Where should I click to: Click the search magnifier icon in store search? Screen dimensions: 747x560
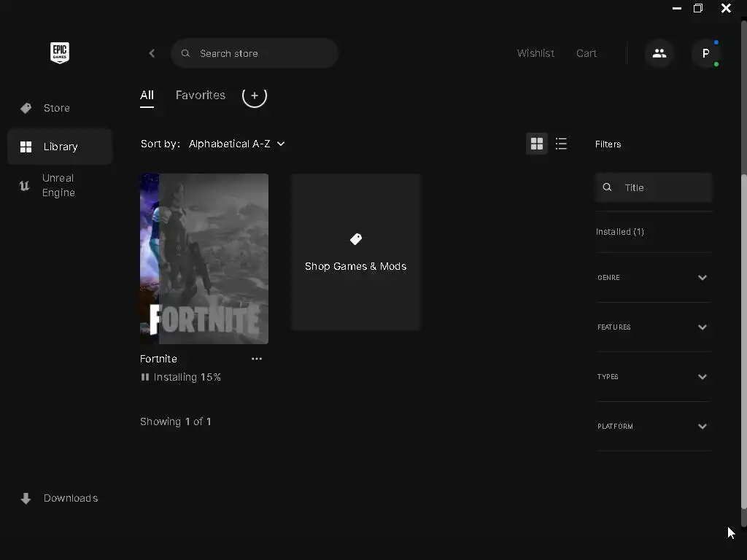185,53
